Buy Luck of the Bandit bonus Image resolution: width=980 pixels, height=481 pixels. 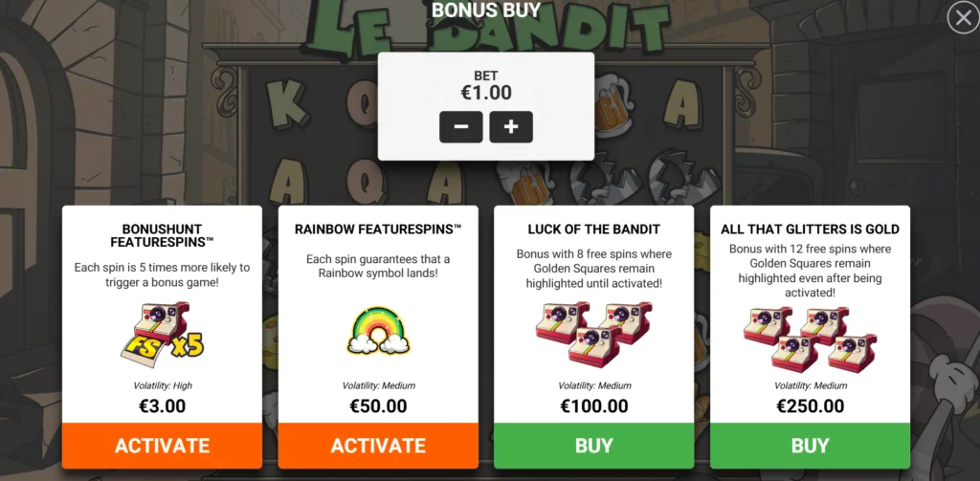[593, 446]
